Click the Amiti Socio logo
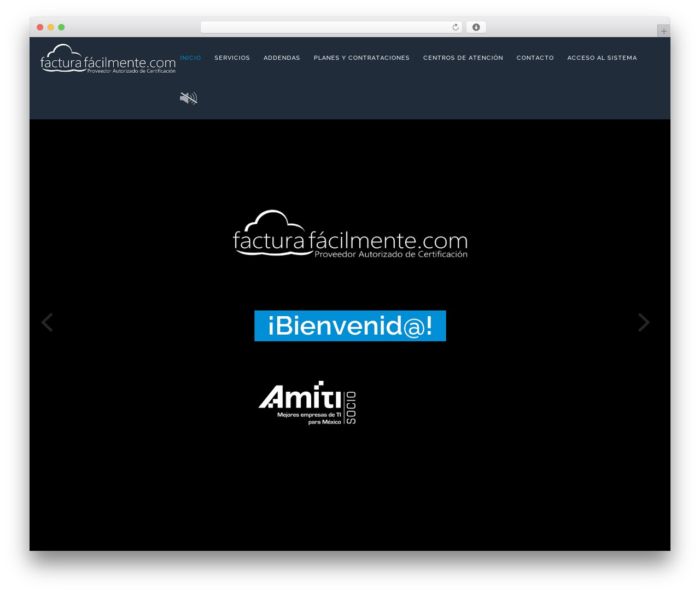This screenshot has width=700, height=593. [x=307, y=403]
